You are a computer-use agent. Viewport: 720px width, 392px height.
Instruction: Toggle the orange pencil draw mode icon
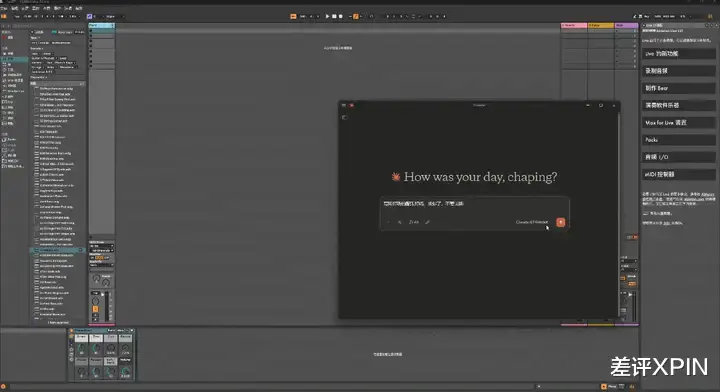(x=356, y=16)
